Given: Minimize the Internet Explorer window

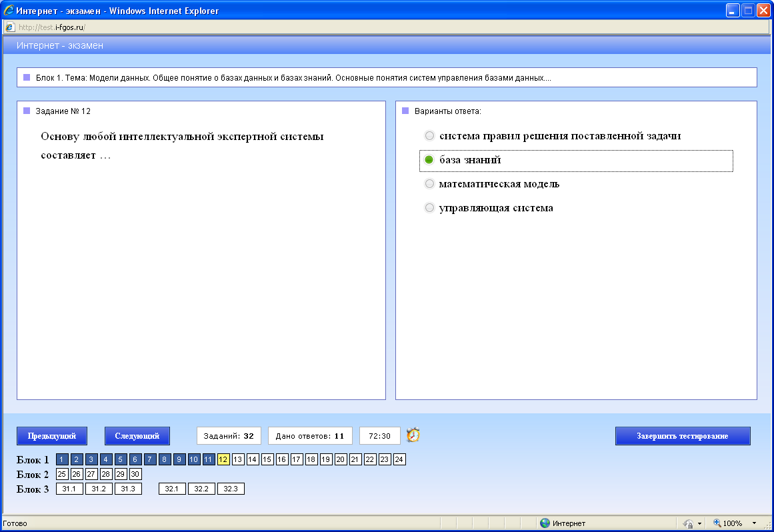Looking at the screenshot, I should [x=733, y=11].
